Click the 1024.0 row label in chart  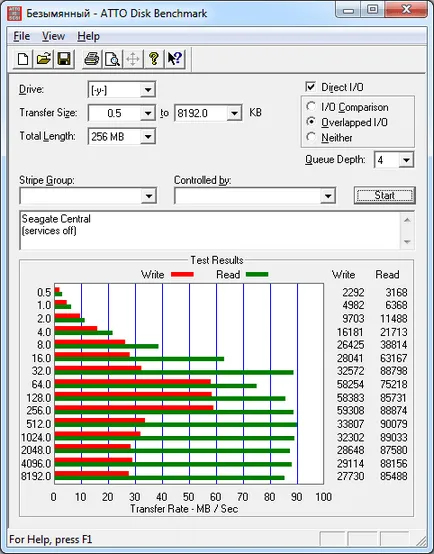36,437
